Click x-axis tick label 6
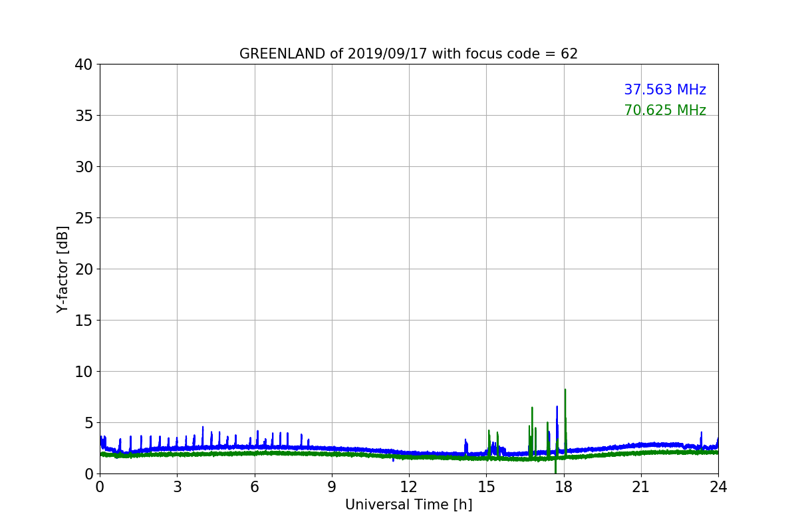The width and height of the screenshot is (798, 532). click(x=254, y=487)
